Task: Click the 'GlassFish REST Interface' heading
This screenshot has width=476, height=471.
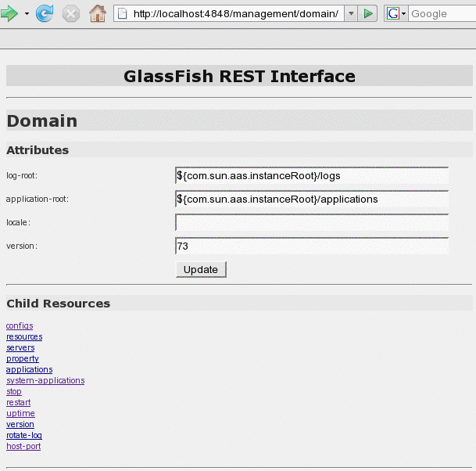Action: click(x=239, y=76)
